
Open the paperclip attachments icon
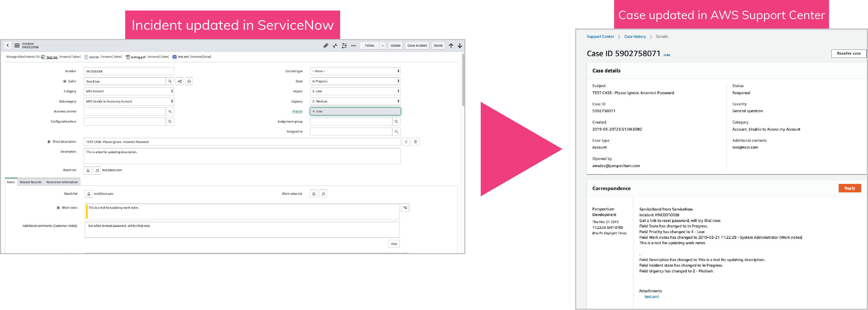[x=325, y=45]
